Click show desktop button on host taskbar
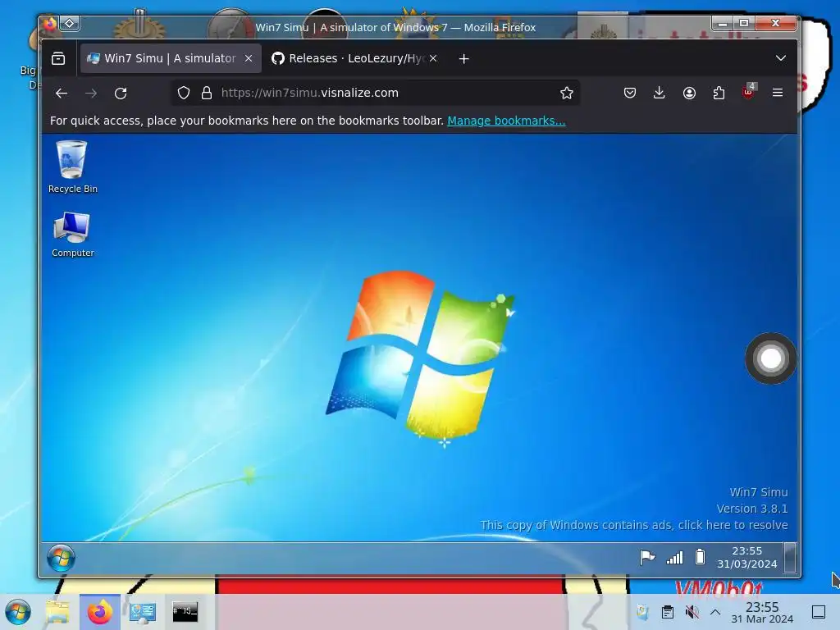840x630 pixels. pos(819,612)
